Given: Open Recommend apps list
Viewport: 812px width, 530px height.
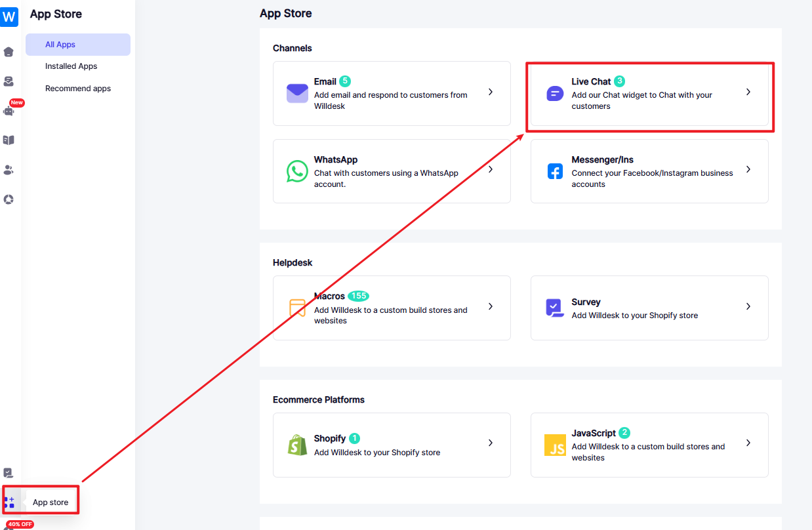Looking at the screenshot, I should coord(78,89).
